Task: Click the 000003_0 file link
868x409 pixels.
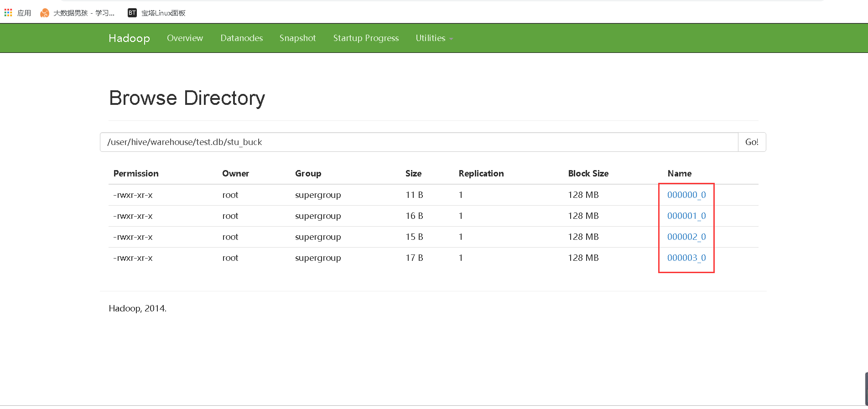Action: [686, 258]
